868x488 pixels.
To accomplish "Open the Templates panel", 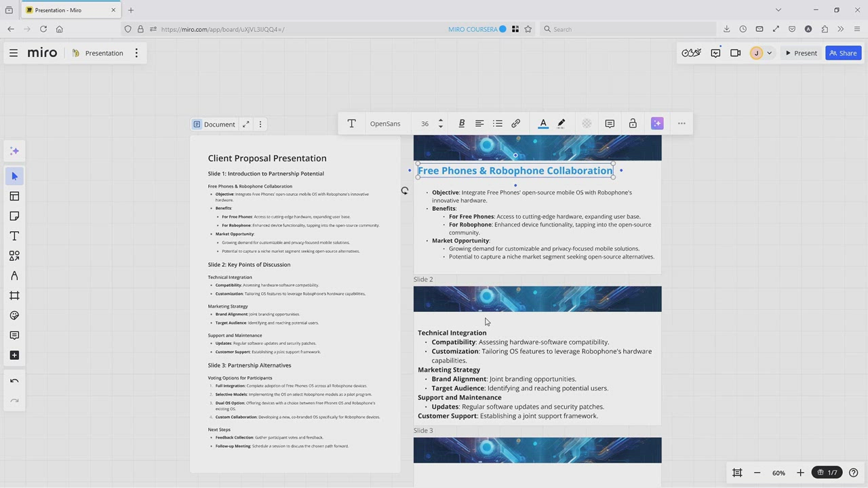I will tap(14, 196).
